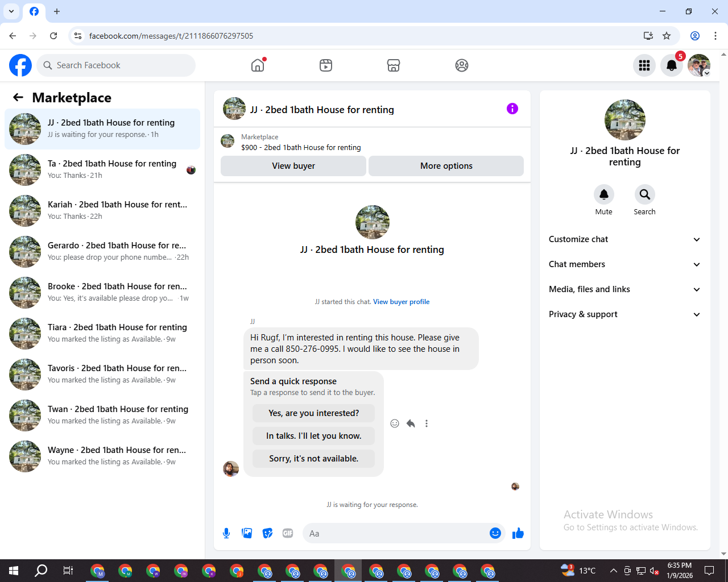This screenshot has width=728, height=582.
Task: React to message with emoji icon
Action: pyautogui.click(x=395, y=423)
